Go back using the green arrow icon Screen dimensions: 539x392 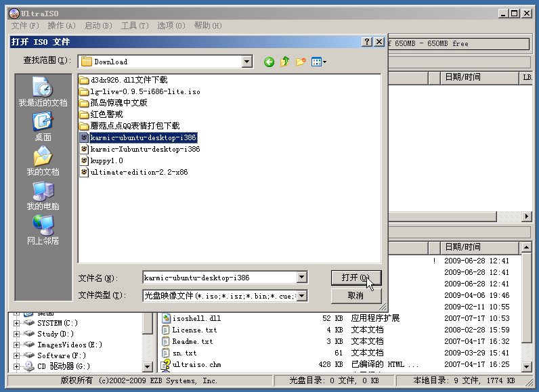point(269,62)
